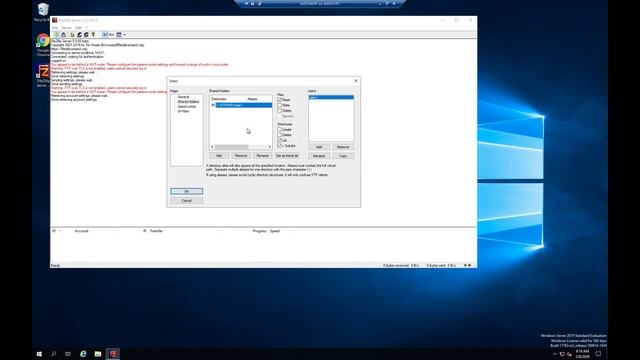The image size is (640, 360).
Task: Select the C:\ path display toolbar icon
Action: 111,35
